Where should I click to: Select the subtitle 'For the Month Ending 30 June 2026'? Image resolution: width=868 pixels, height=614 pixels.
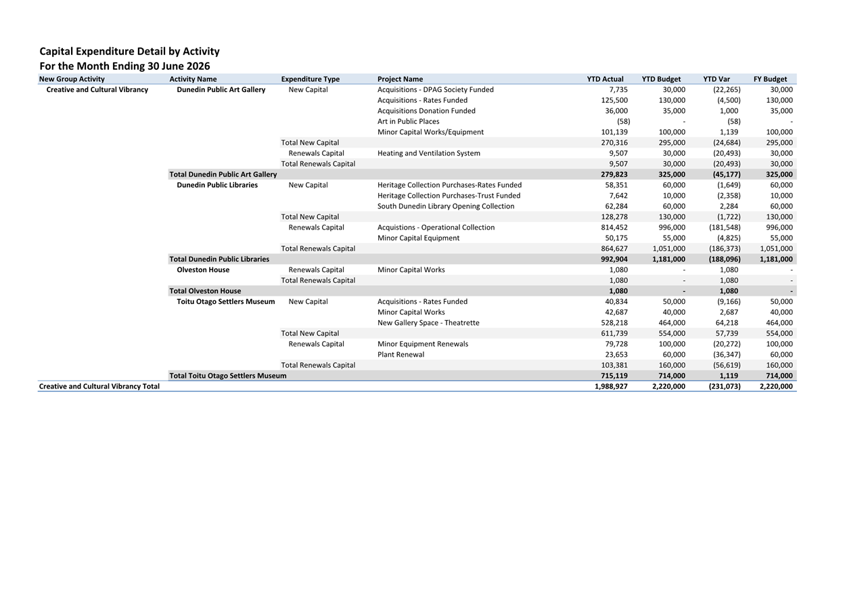click(124, 66)
